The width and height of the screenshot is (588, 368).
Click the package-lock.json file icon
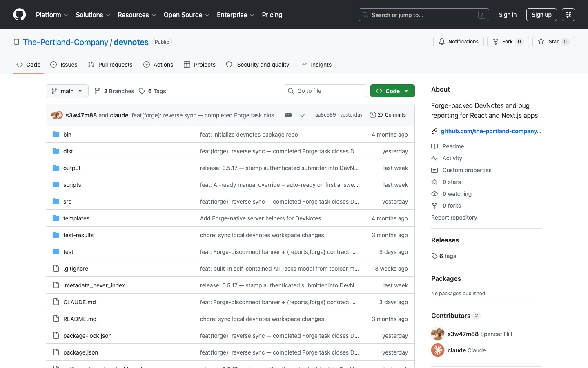(56, 335)
